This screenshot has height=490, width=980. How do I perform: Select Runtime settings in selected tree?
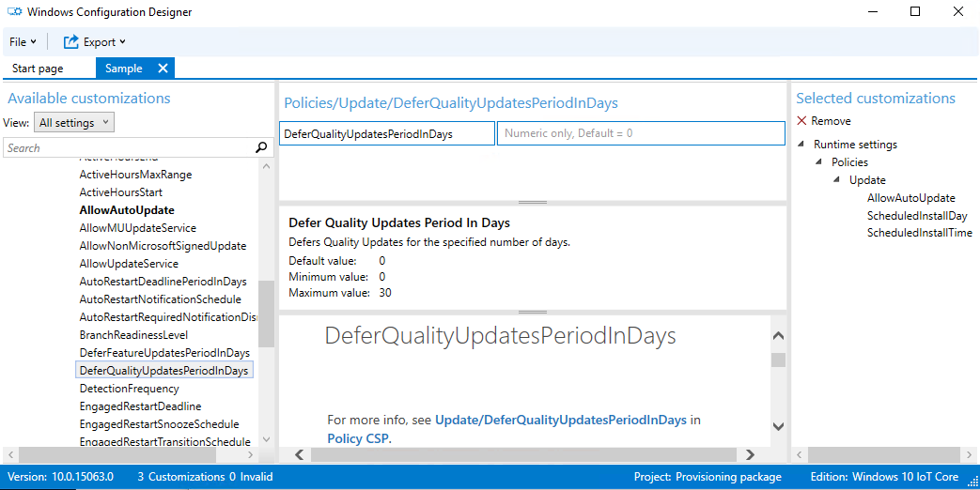[x=855, y=145]
